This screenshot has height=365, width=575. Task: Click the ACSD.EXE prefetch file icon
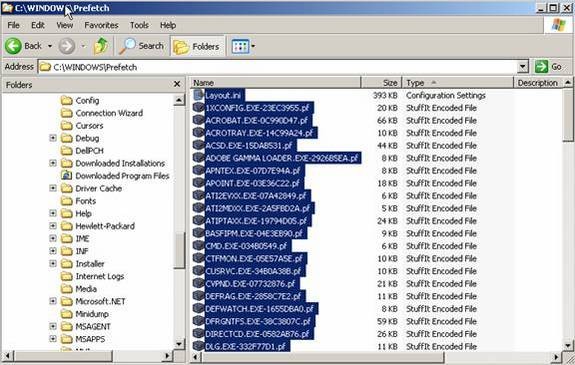point(198,145)
